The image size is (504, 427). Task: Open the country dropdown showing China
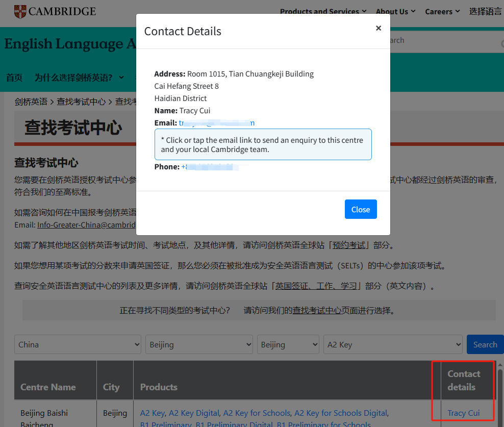point(77,344)
